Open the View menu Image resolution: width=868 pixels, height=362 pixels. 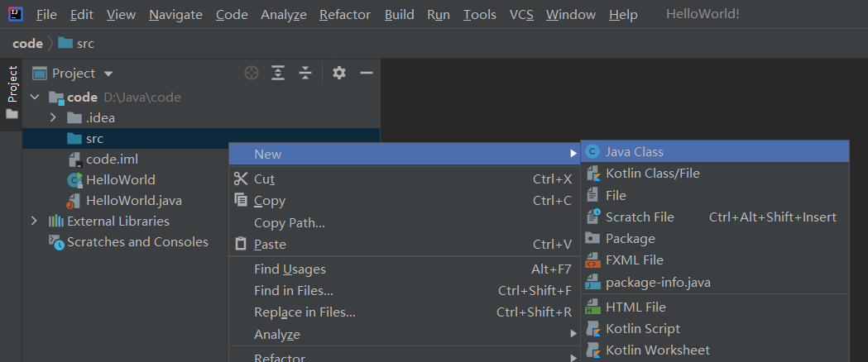click(x=122, y=14)
